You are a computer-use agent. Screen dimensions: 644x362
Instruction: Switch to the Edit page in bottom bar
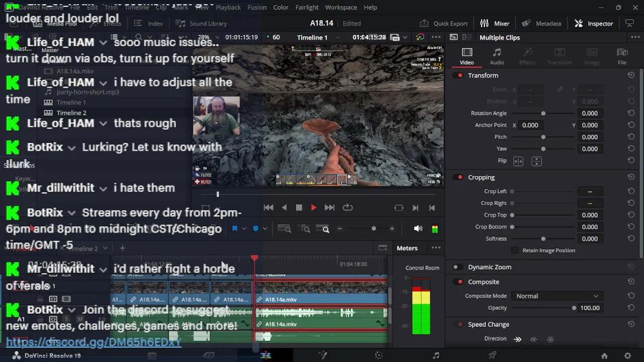(x=266, y=355)
